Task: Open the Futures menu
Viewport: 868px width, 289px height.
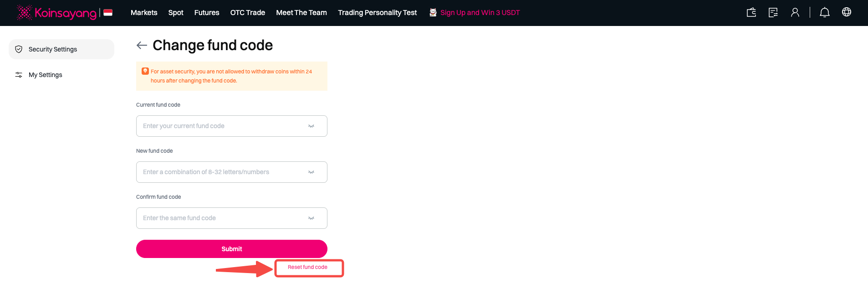Action: [207, 13]
